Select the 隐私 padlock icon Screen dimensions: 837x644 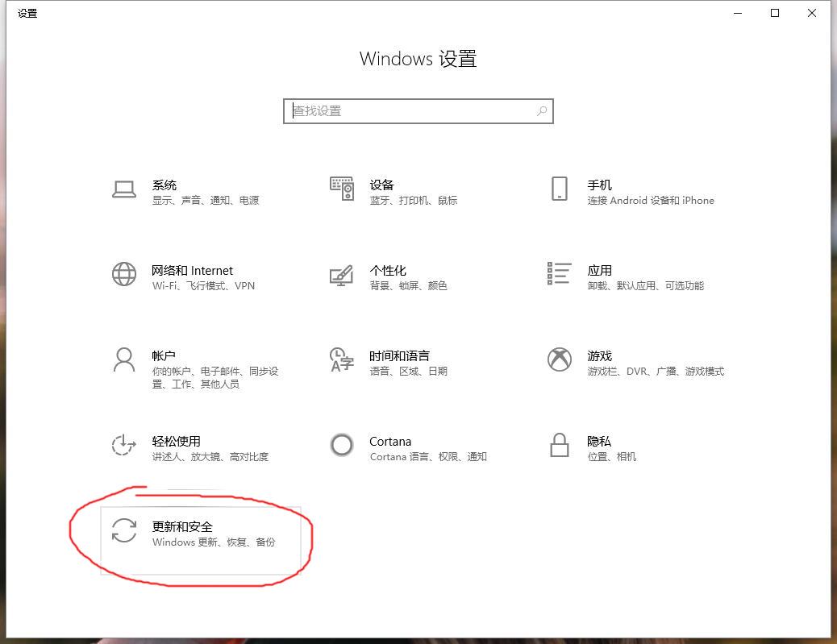(559, 445)
